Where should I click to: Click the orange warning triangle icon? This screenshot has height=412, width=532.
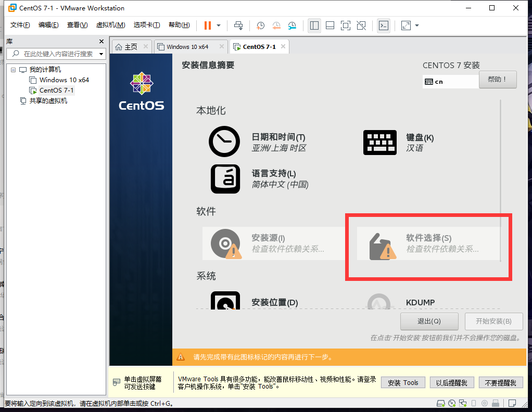coord(181,357)
